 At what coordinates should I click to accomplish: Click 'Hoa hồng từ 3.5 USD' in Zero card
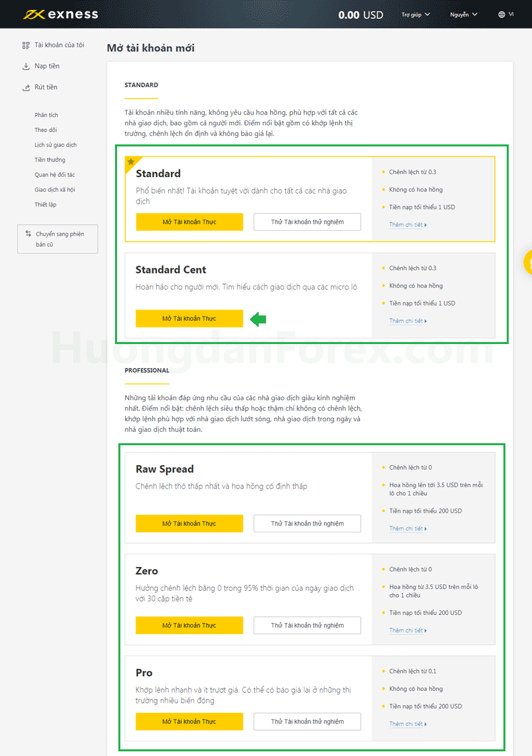[x=434, y=591]
